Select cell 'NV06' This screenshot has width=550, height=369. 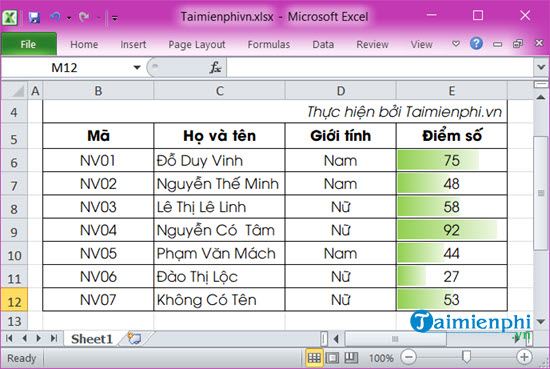[98, 276]
